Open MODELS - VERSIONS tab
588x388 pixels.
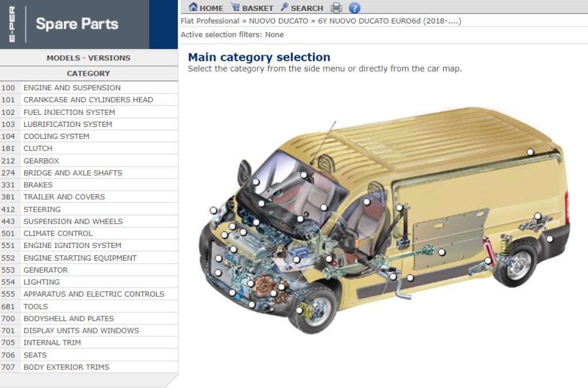88,58
